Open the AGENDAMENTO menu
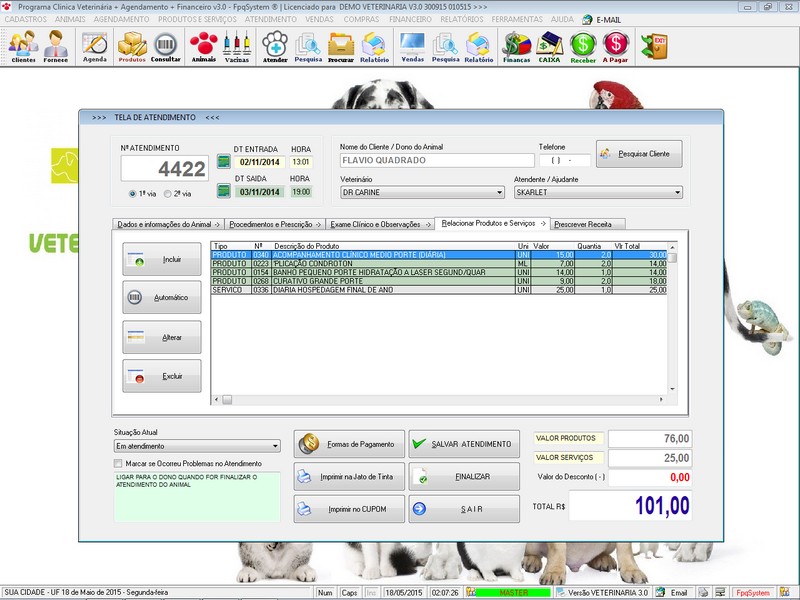The width and height of the screenshot is (800, 600). (121, 19)
